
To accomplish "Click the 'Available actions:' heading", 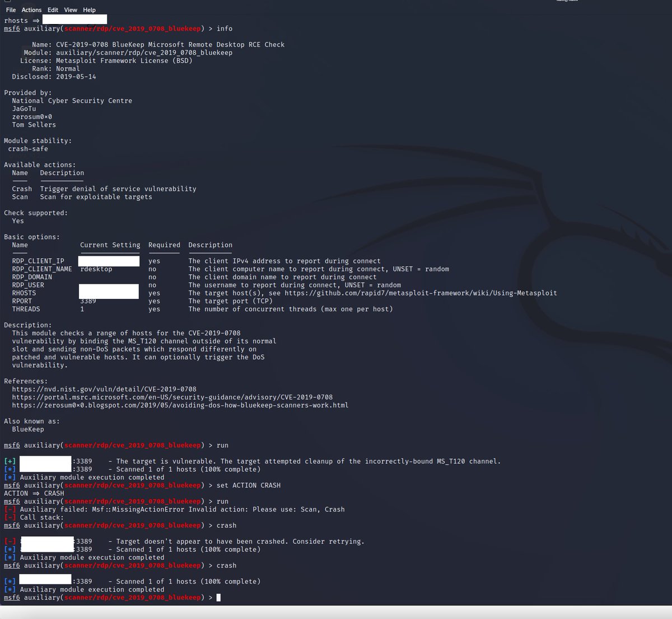I will pos(40,165).
